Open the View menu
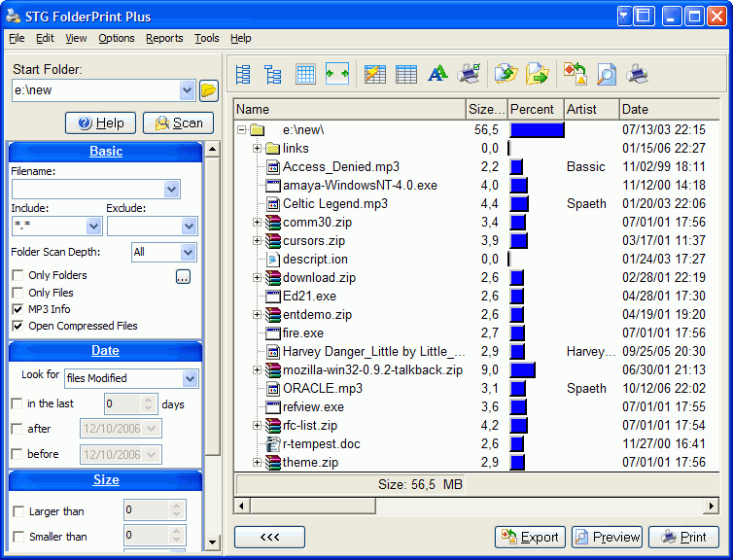Viewport: 733px width, 560px height. [x=76, y=38]
